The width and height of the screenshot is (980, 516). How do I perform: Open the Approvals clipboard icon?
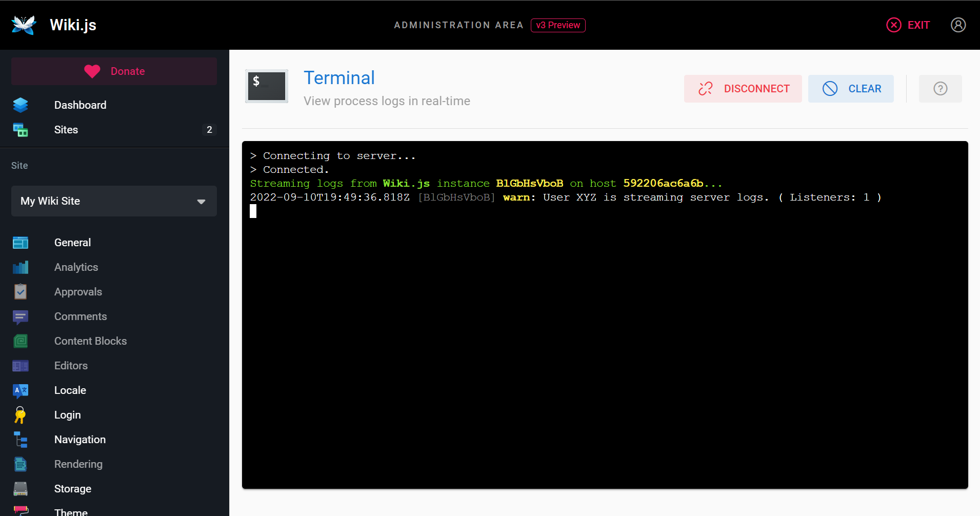coord(20,291)
